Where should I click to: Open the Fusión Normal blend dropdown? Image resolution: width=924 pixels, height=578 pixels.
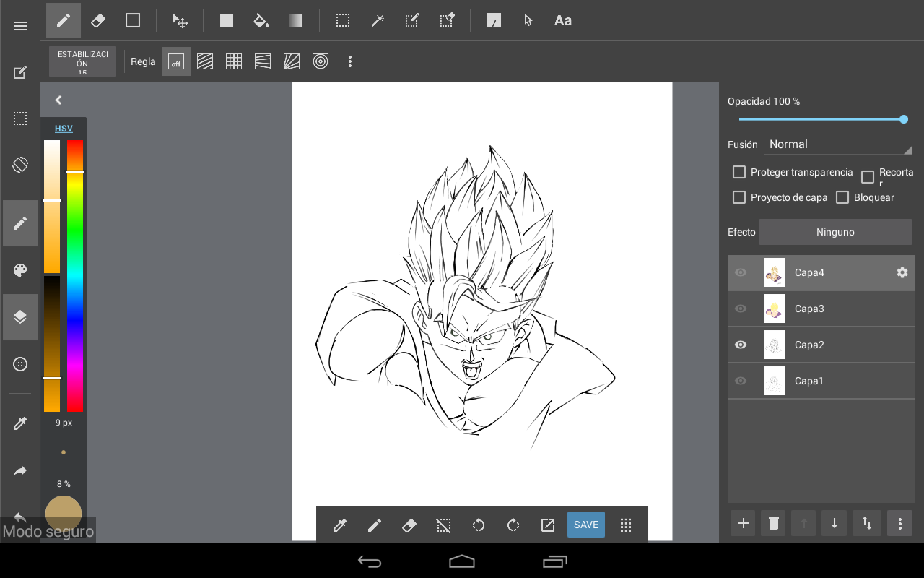click(x=839, y=144)
